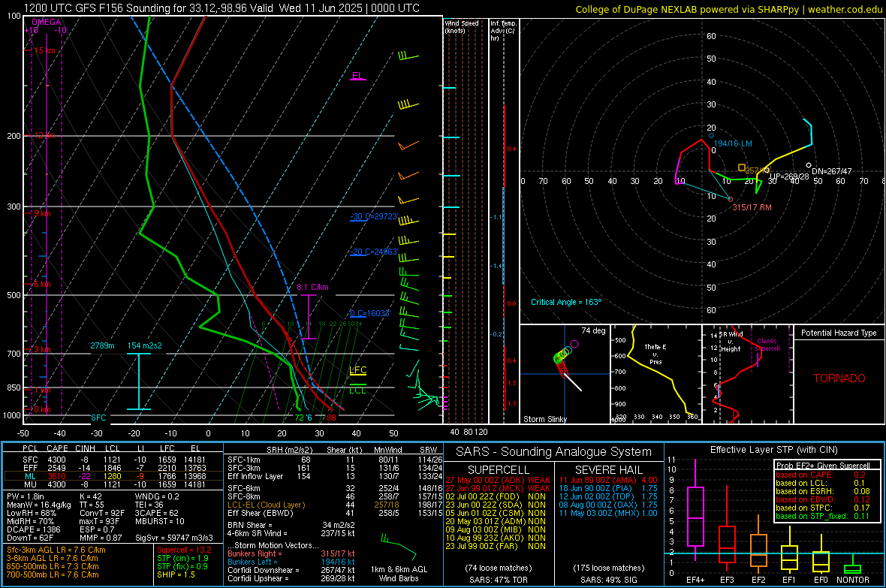
Task: Click the '15 km' height marker
Action: [x=44, y=50]
